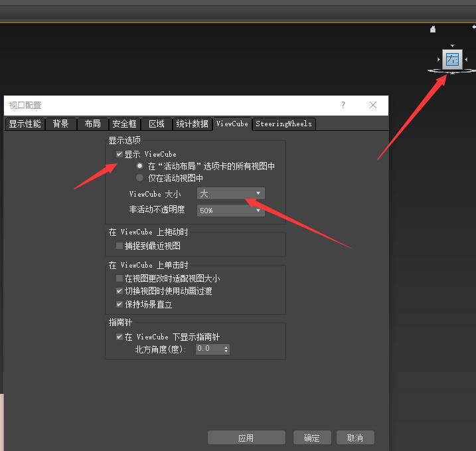Image resolution: width=476 pixels, height=451 pixels.
Task: Click the ViewCube left rotate arrow
Action: coord(438,59)
